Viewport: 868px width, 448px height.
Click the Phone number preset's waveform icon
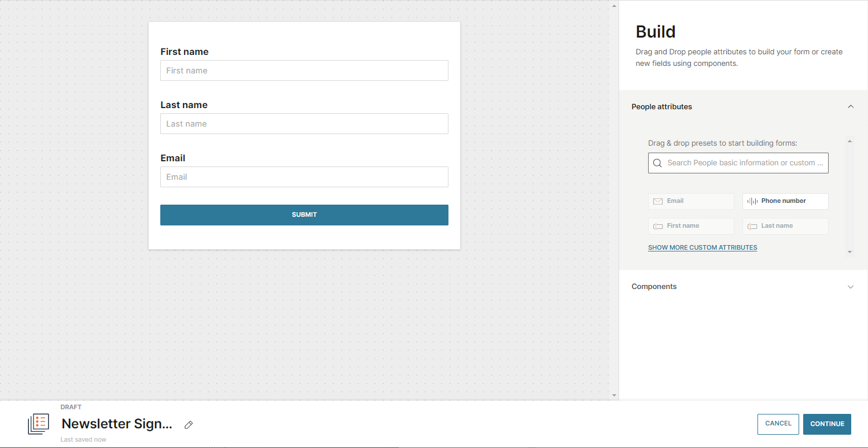752,201
